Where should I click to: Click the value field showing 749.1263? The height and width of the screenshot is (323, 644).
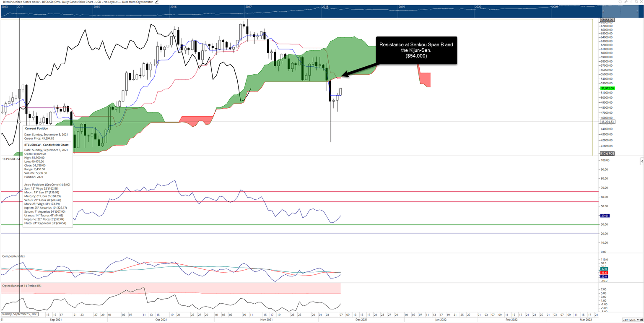pyautogui.click(x=629, y=320)
